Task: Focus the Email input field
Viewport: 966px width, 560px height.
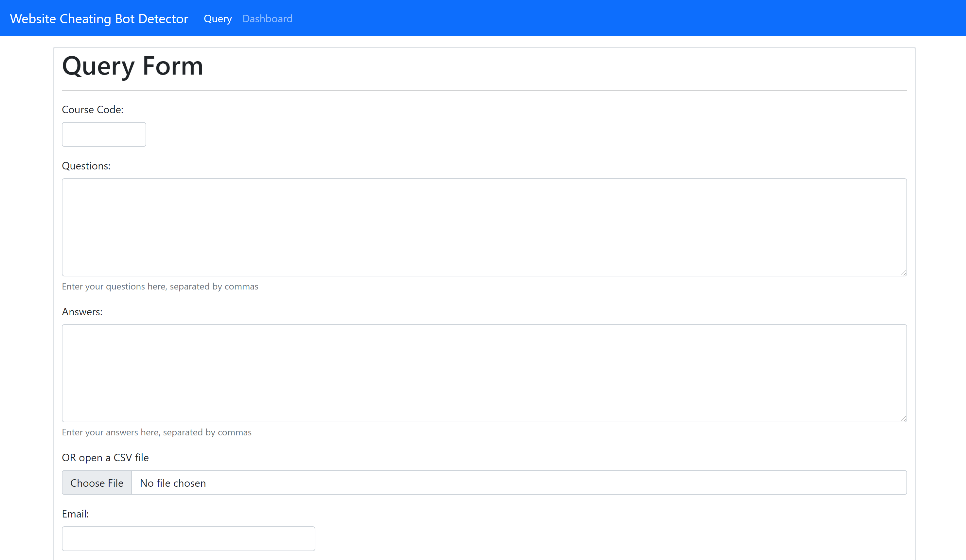Action: click(x=188, y=538)
